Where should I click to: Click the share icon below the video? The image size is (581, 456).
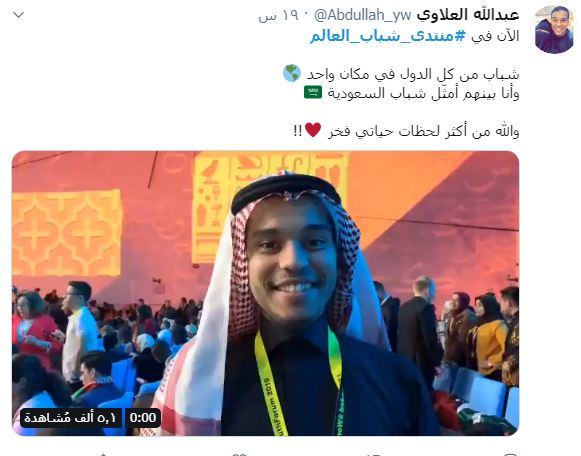104,454
